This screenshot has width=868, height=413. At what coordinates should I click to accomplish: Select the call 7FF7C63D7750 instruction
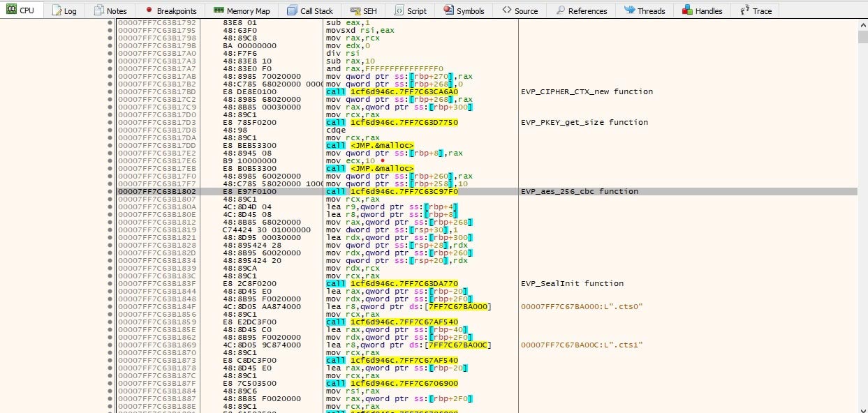pyautogui.click(x=391, y=122)
